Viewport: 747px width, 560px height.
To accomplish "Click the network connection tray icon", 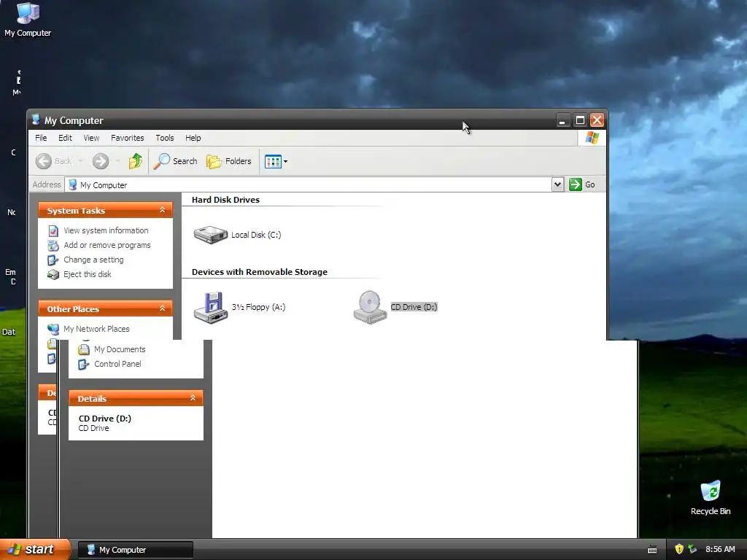I will 692,549.
